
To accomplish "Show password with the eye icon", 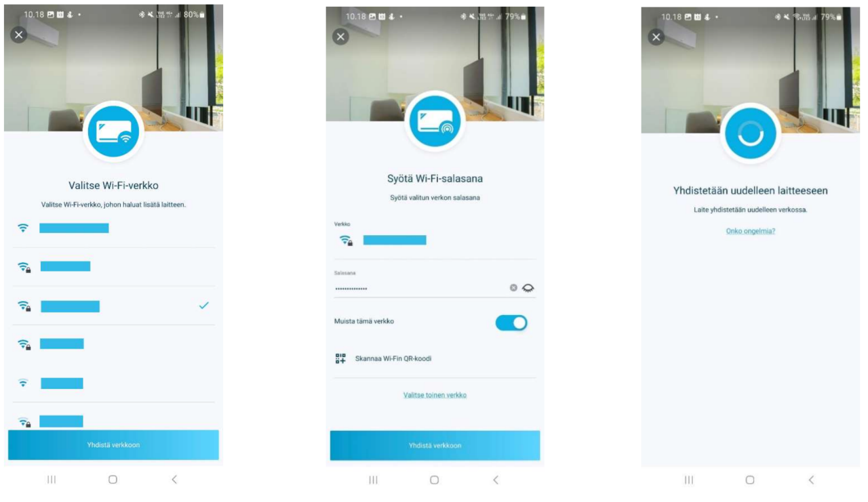I will [528, 288].
